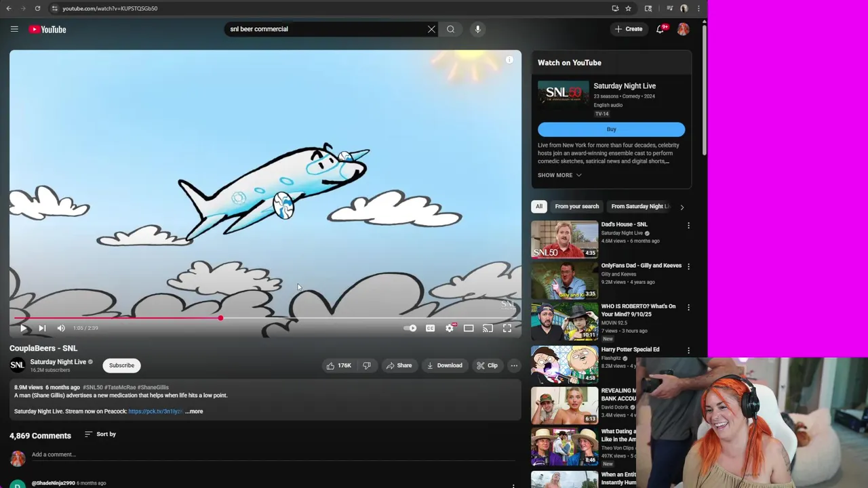Open the Saturday Night Live channel name
The image size is (868, 488).
coord(58,362)
